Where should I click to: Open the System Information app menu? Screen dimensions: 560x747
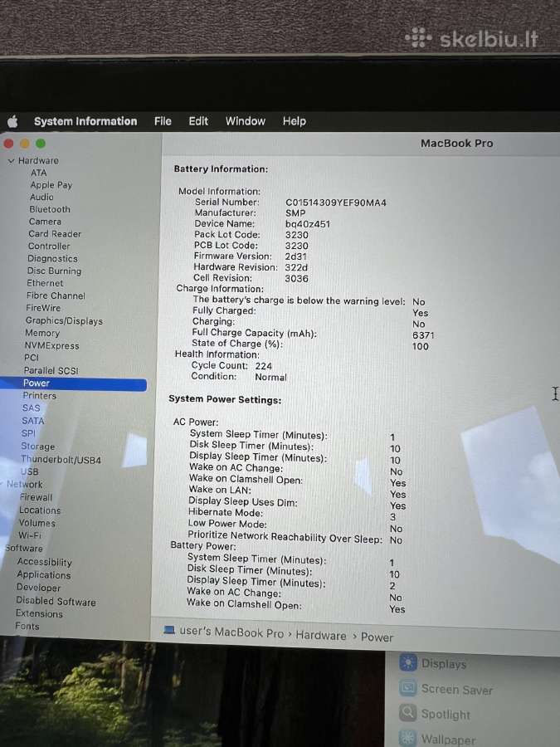tap(85, 121)
